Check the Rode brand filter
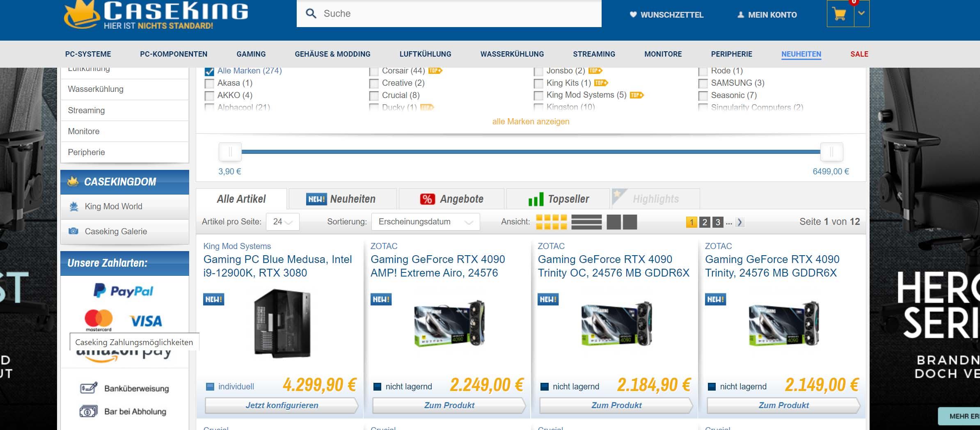980x430 pixels. click(x=703, y=71)
